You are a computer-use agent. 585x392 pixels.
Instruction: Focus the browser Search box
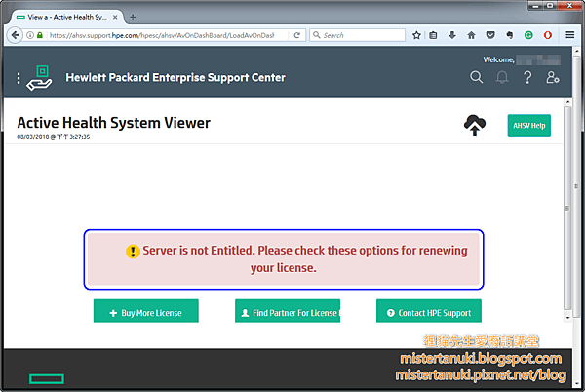(x=357, y=35)
